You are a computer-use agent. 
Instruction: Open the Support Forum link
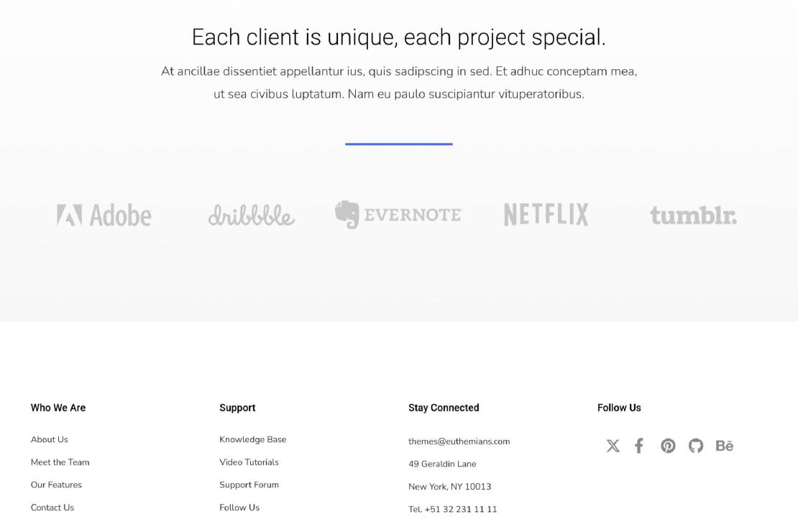coord(249,485)
